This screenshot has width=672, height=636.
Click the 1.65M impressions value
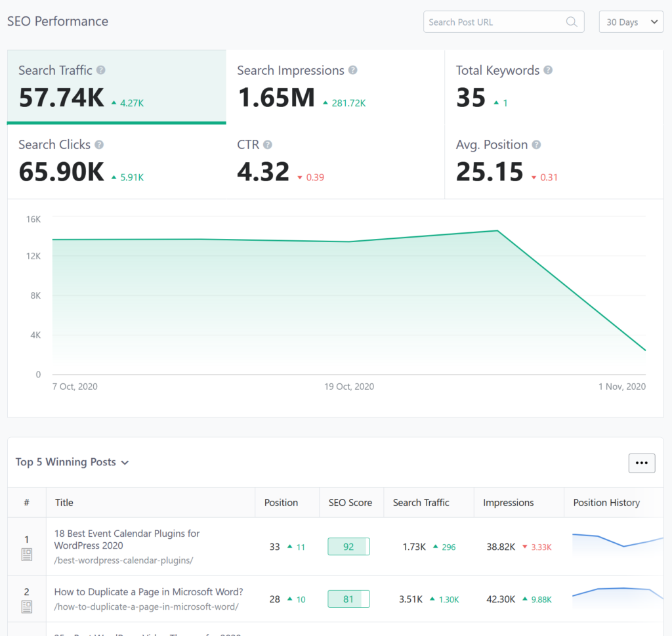(x=276, y=98)
